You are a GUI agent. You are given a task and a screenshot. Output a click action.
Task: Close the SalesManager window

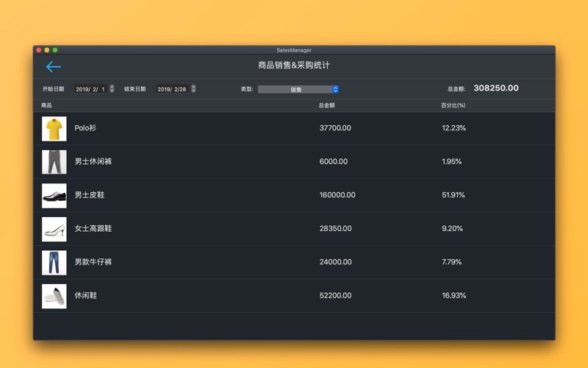pos(39,50)
